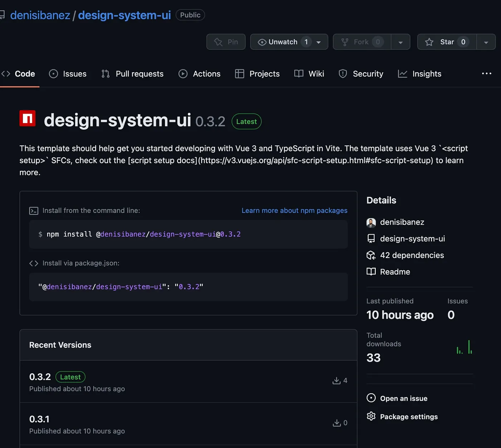Follow Learn more about npm packages link
Image resolution: width=501 pixels, height=448 pixels.
[294, 210]
